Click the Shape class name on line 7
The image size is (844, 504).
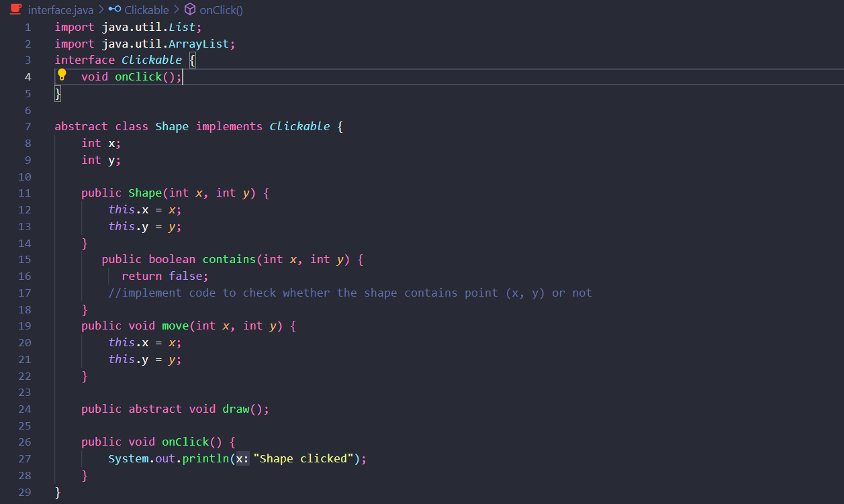coord(172,126)
